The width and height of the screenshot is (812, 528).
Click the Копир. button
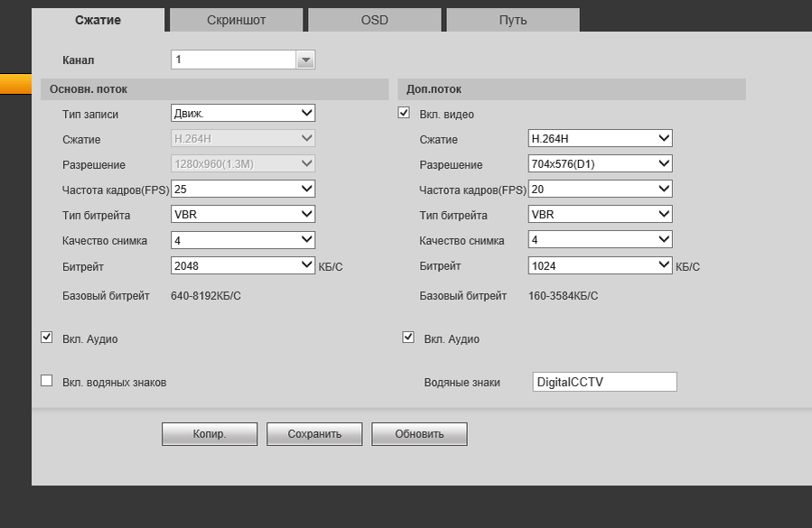[x=210, y=434]
